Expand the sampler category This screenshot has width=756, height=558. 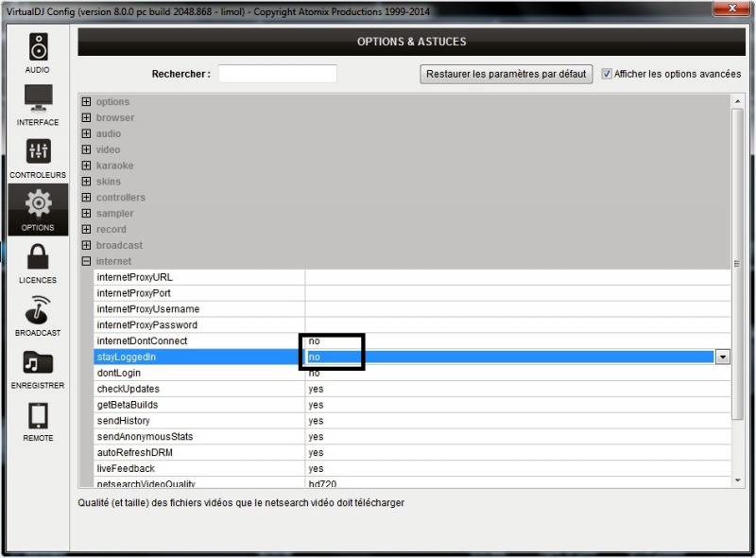pos(86,213)
